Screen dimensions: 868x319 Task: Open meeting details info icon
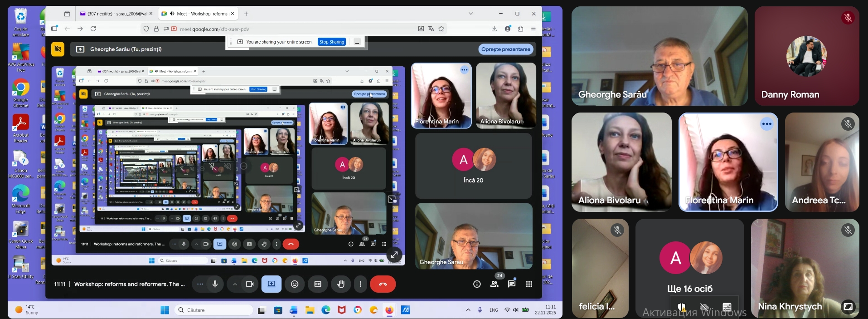(477, 284)
